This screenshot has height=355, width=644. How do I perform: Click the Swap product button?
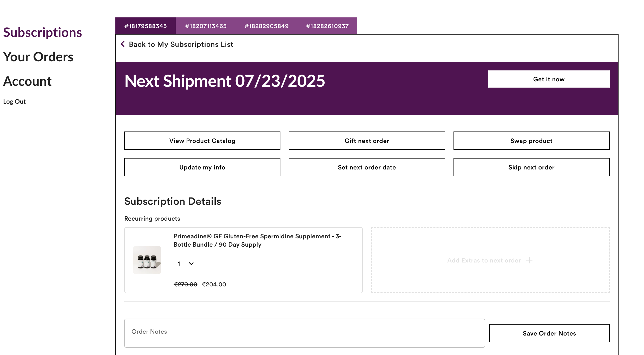[x=531, y=141]
